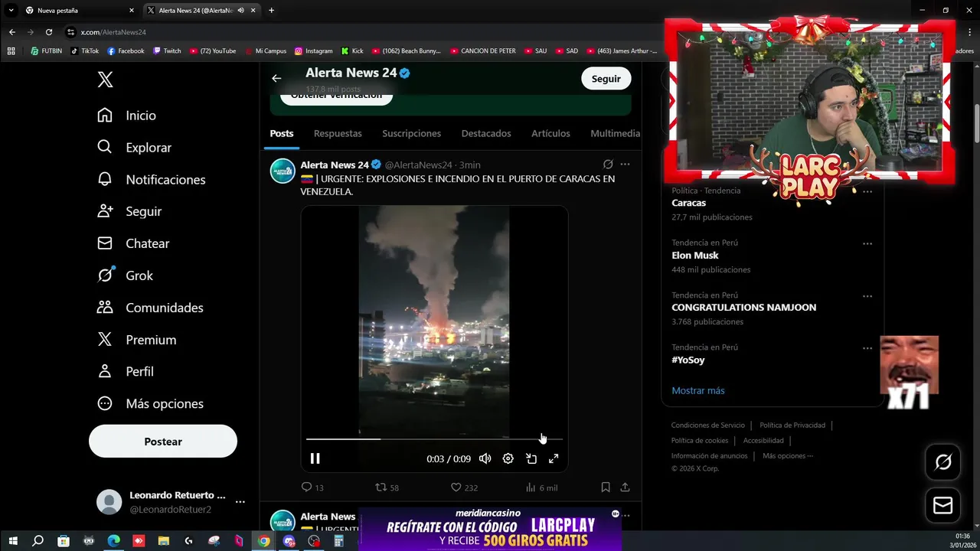
Task: Open File Explorer from taskbar
Action: click(x=163, y=541)
